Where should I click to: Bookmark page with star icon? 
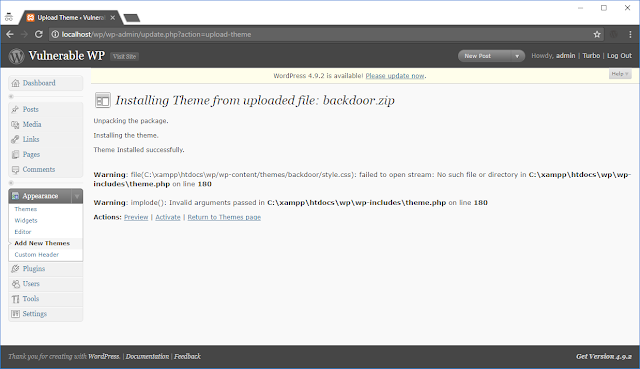(597, 35)
